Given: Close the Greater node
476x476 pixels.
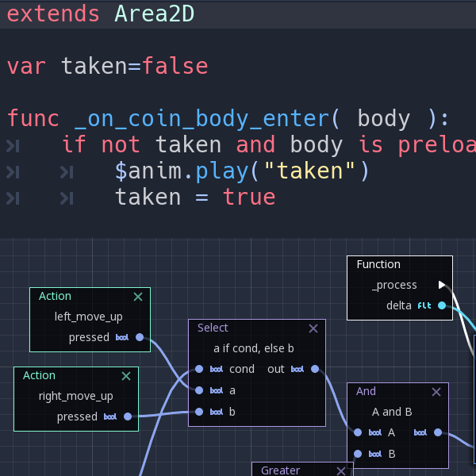Looking at the screenshot, I should [x=340, y=470].
